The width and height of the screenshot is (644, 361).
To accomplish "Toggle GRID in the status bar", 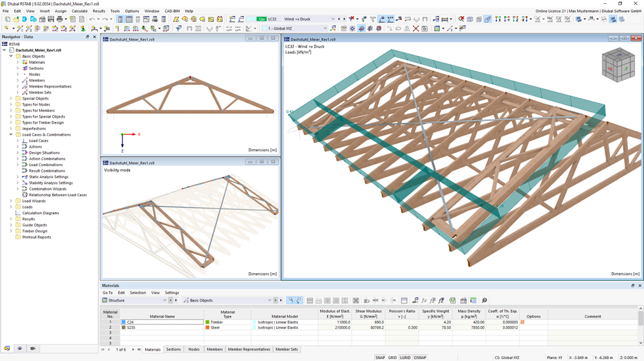I will (392, 357).
